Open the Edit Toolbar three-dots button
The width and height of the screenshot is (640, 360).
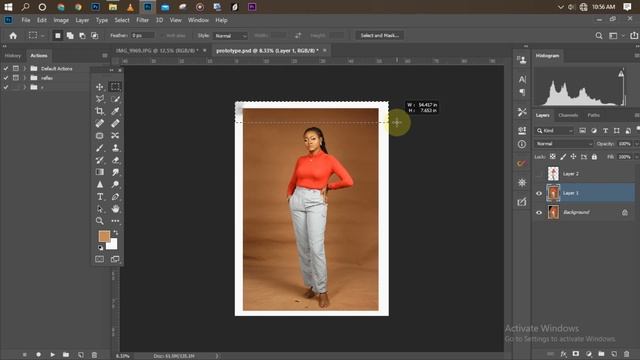(x=115, y=221)
